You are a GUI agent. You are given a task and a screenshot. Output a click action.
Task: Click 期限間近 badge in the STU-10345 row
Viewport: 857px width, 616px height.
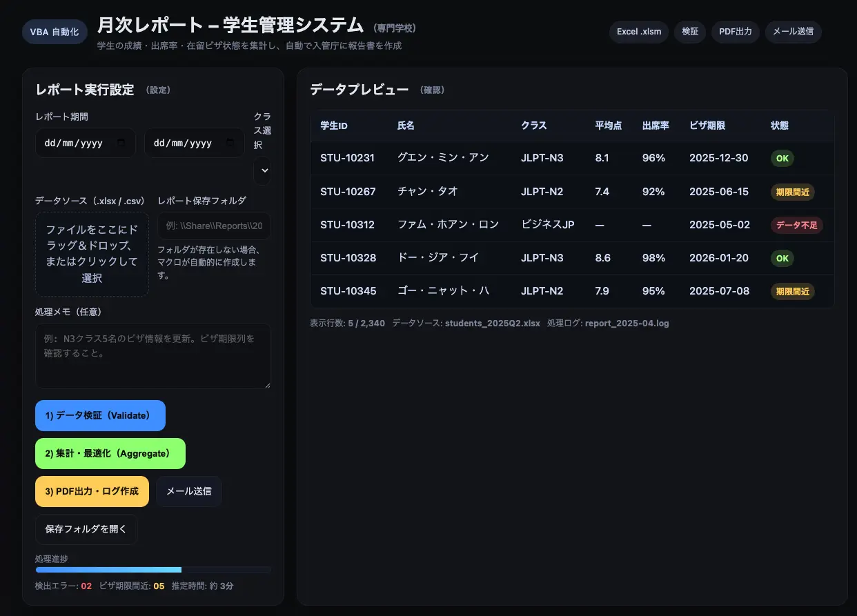[x=793, y=291]
